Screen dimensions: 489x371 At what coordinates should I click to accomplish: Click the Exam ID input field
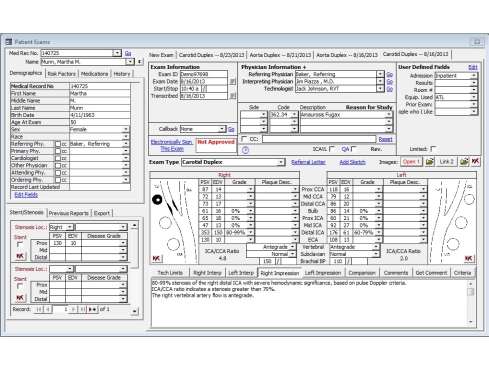point(204,74)
